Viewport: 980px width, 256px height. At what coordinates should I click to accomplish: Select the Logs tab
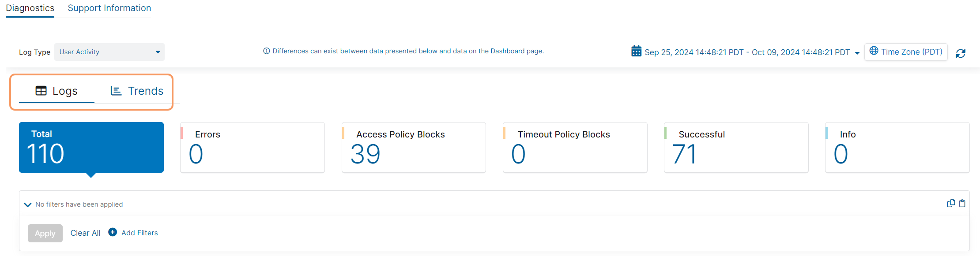pos(57,91)
